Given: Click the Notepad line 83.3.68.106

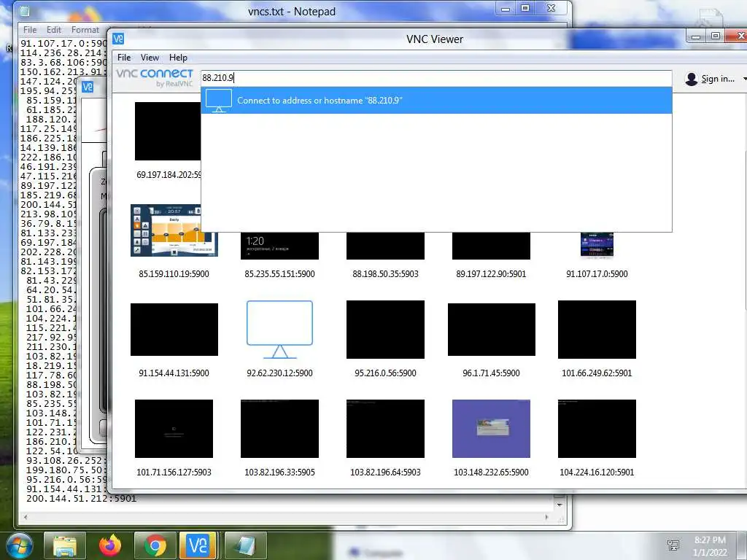Looking at the screenshot, I should (x=63, y=63).
